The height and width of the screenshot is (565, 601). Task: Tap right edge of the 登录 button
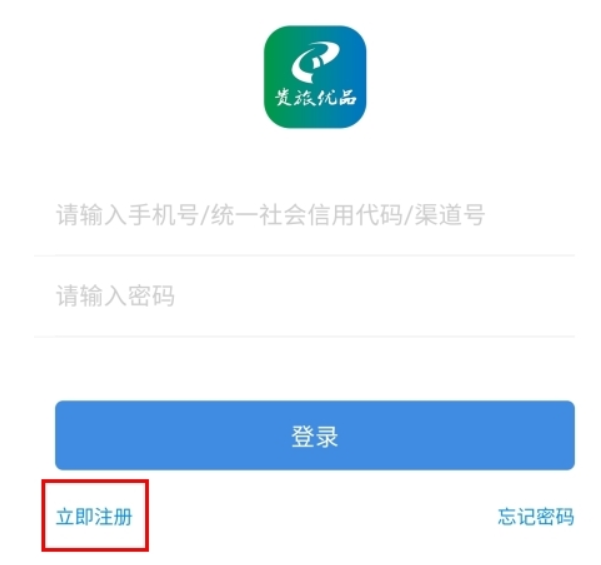point(564,435)
